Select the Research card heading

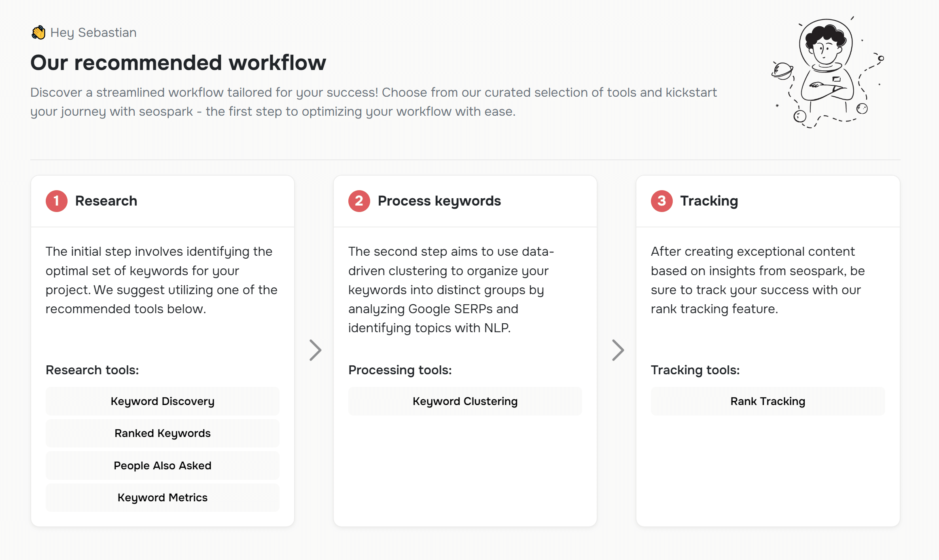tap(106, 201)
